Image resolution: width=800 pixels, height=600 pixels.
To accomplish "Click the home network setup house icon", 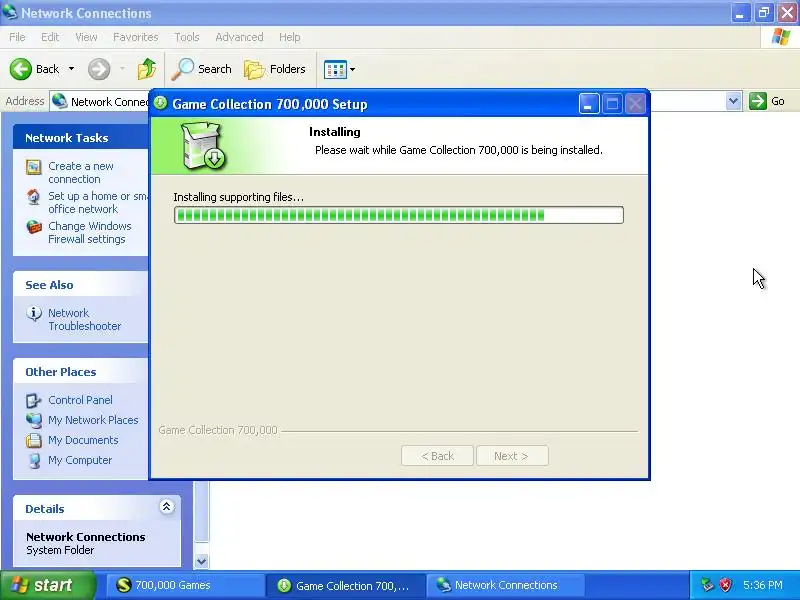I will pos(34,196).
